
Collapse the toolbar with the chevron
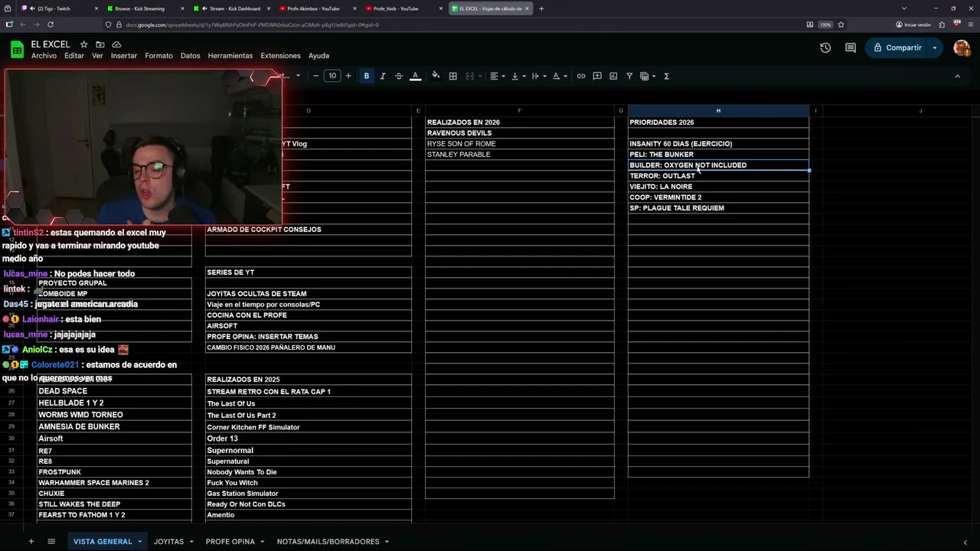pyautogui.click(x=957, y=76)
